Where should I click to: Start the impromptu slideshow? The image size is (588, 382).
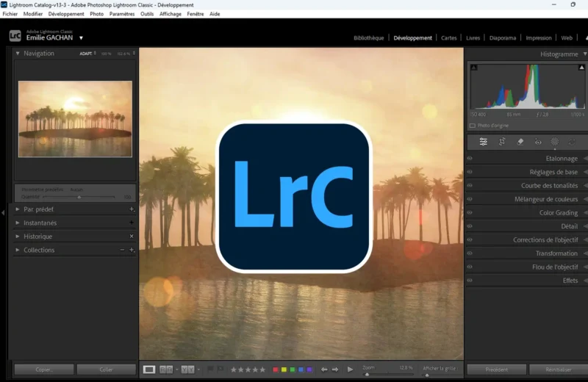(350, 370)
